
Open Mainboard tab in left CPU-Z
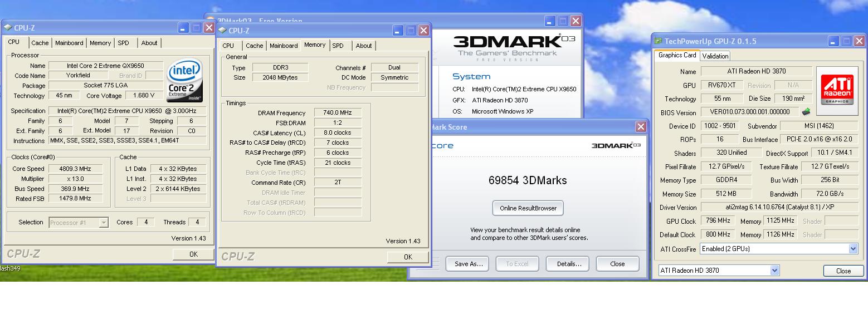coord(69,43)
